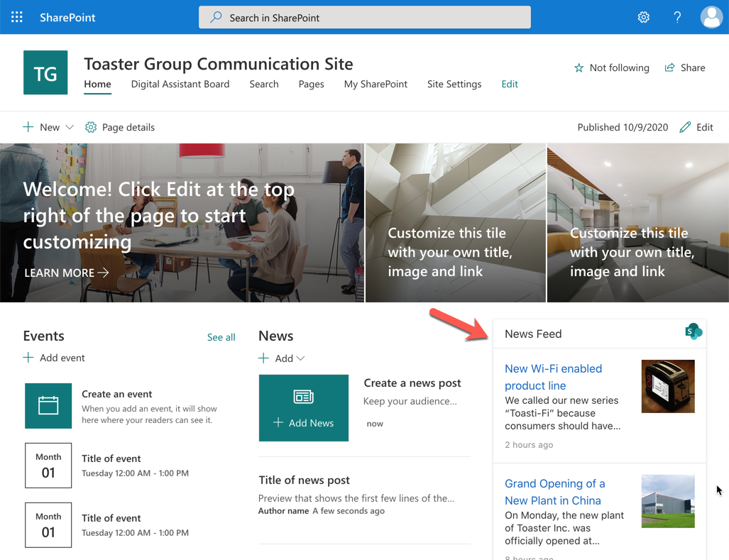
Task: Click the Edit link in site navigation
Action: [x=509, y=84]
